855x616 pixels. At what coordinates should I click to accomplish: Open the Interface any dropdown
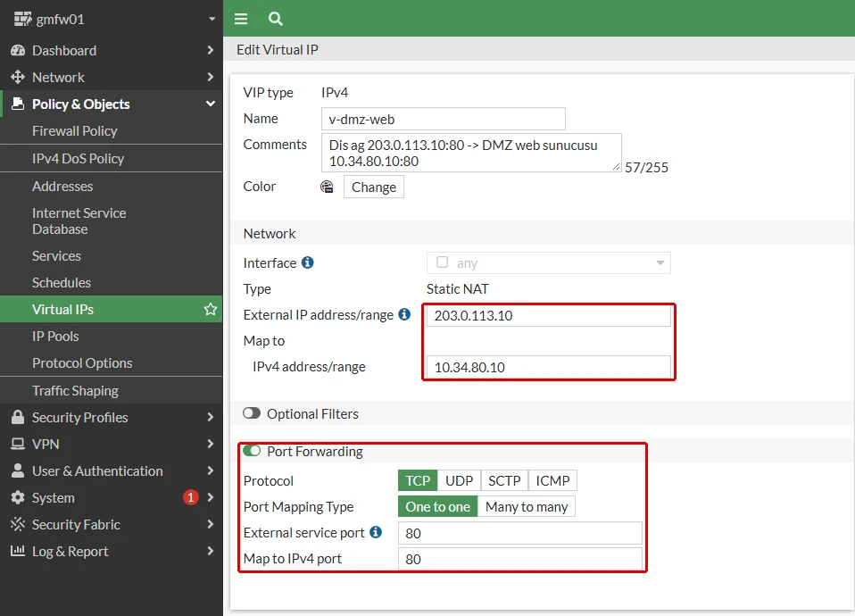(549, 263)
